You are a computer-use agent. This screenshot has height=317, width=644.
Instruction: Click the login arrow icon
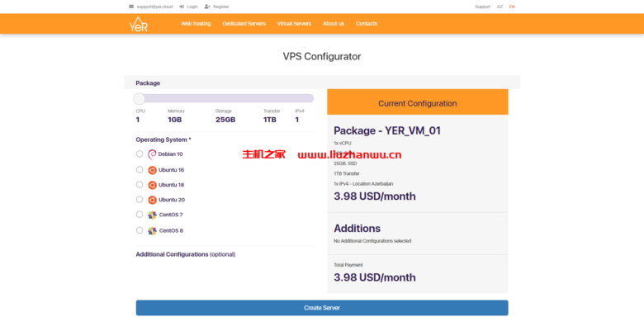[x=182, y=7]
